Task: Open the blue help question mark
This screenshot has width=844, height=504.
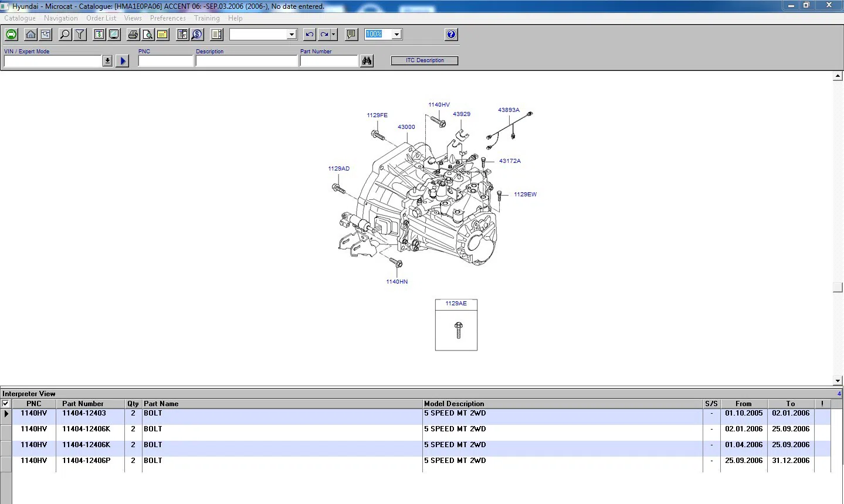Action: (x=451, y=35)
